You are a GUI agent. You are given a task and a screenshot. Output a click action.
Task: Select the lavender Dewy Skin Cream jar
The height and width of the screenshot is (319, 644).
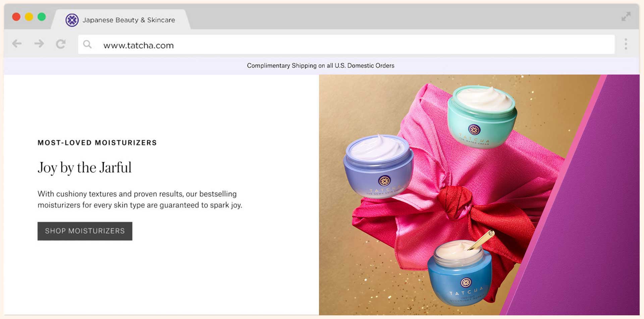(x=378, y=166)
